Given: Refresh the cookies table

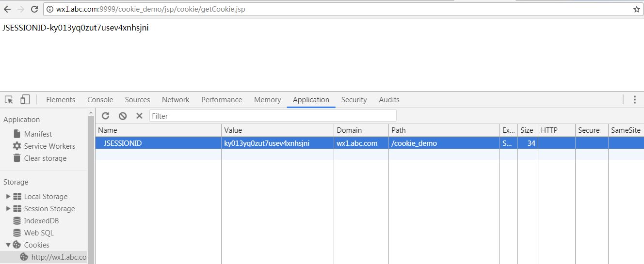Looking at the screenshot, I should 106,116.
